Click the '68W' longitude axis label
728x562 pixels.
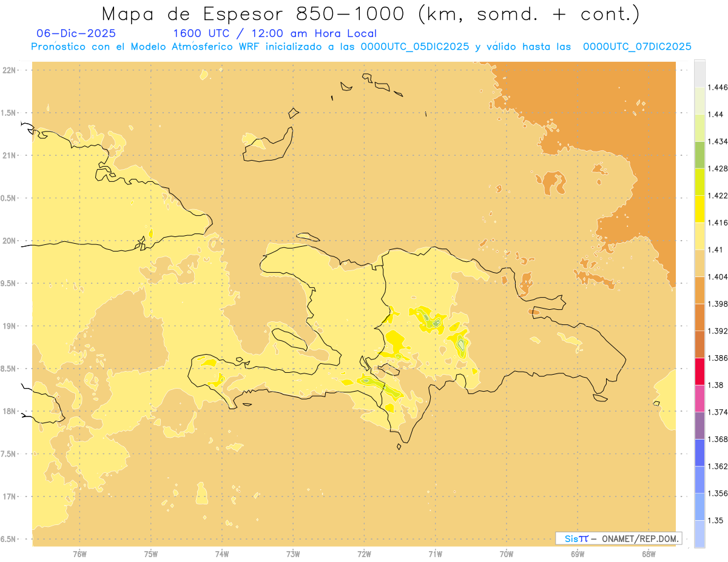pyautogui.click(x=649, y=554)
